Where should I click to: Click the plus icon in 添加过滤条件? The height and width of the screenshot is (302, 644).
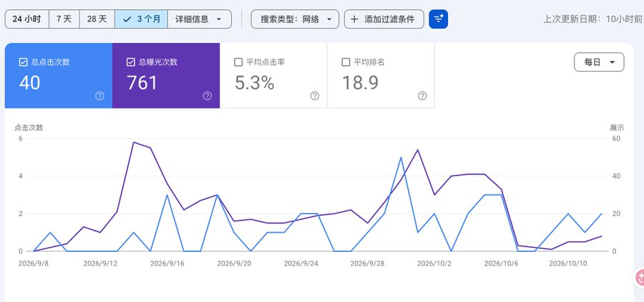pos(355,19)
